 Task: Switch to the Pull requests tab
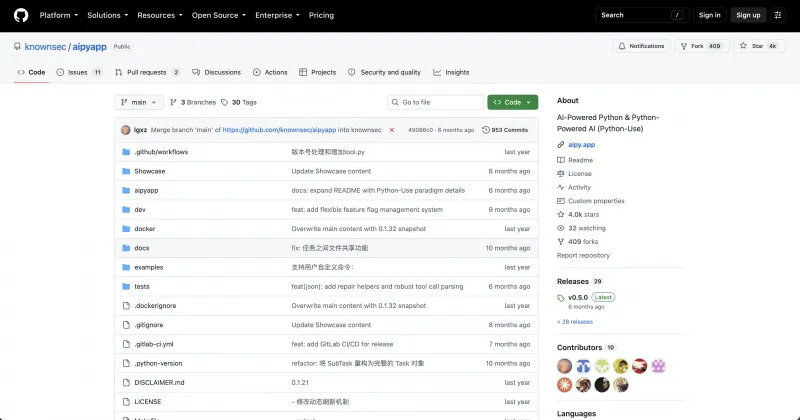147,72
